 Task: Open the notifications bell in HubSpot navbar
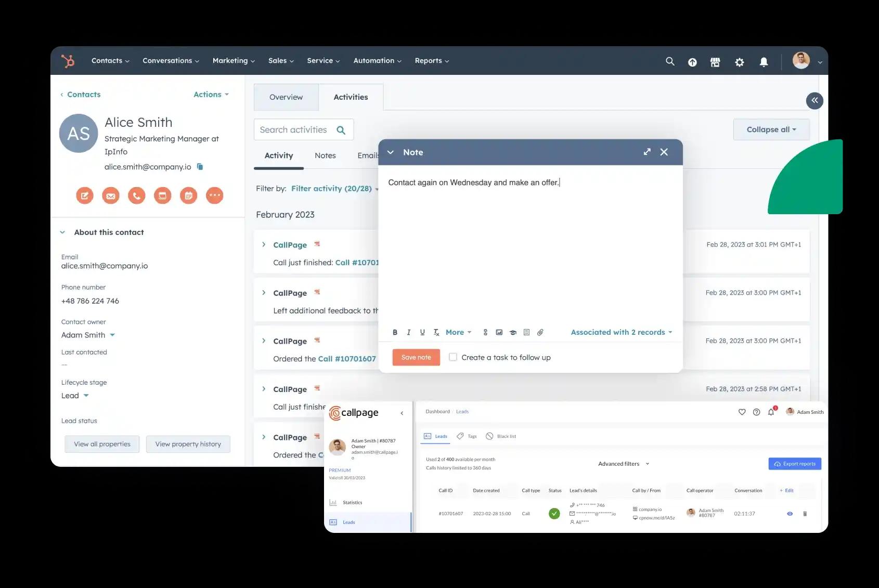point(764,62)
